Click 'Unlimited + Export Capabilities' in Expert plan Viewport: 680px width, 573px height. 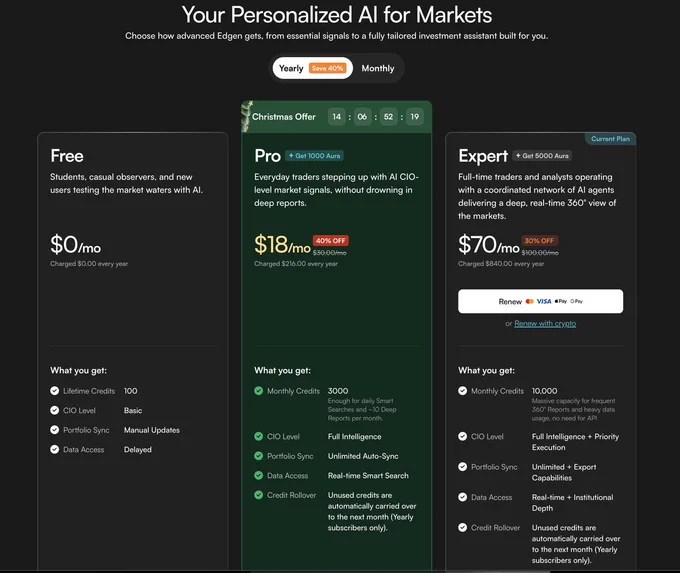point(564,472)
